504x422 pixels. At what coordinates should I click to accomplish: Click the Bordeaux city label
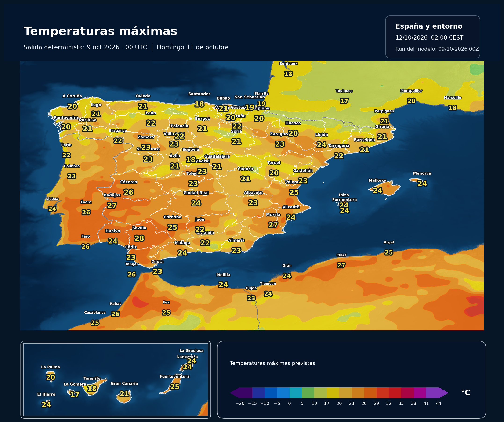288,64
